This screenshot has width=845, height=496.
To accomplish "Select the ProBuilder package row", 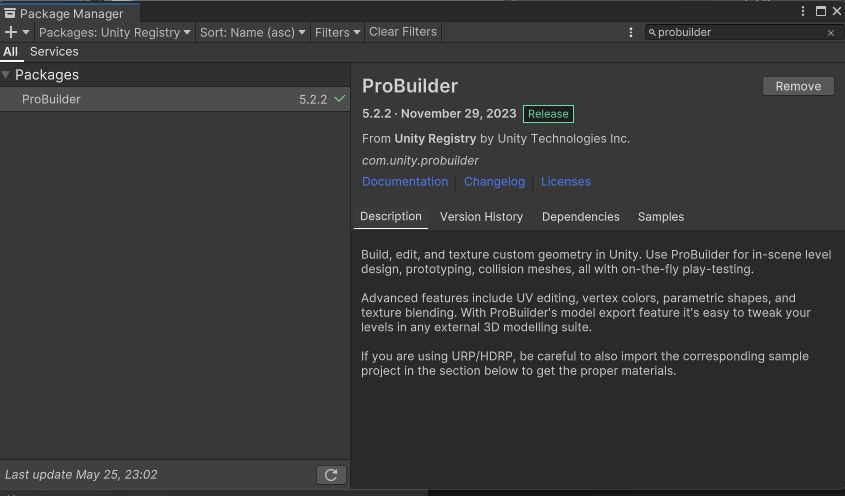I will [175, 99].
